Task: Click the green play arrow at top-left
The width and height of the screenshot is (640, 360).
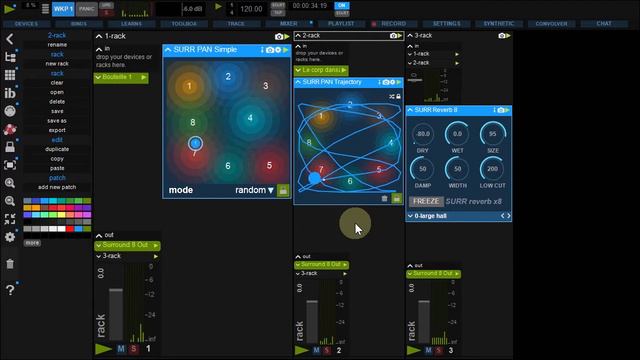Action: click(x=9, y=8)
